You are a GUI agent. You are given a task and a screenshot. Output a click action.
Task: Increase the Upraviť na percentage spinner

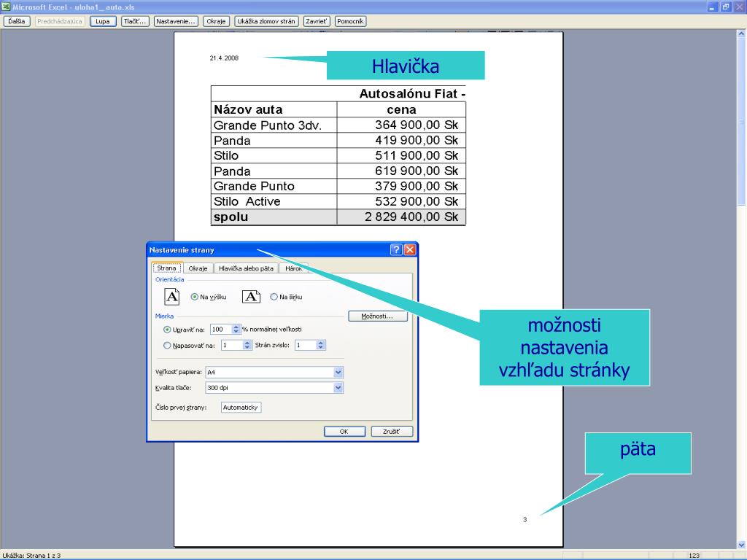coord(236,327)
